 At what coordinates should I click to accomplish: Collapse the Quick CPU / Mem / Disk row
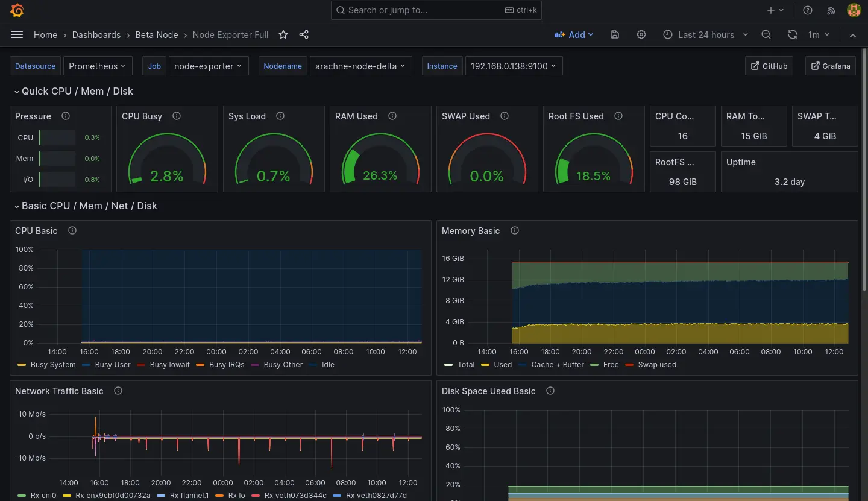(77, 92)
